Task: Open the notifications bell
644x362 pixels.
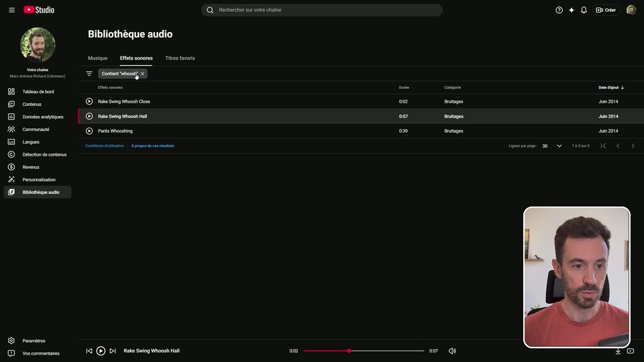Action: 584,10
